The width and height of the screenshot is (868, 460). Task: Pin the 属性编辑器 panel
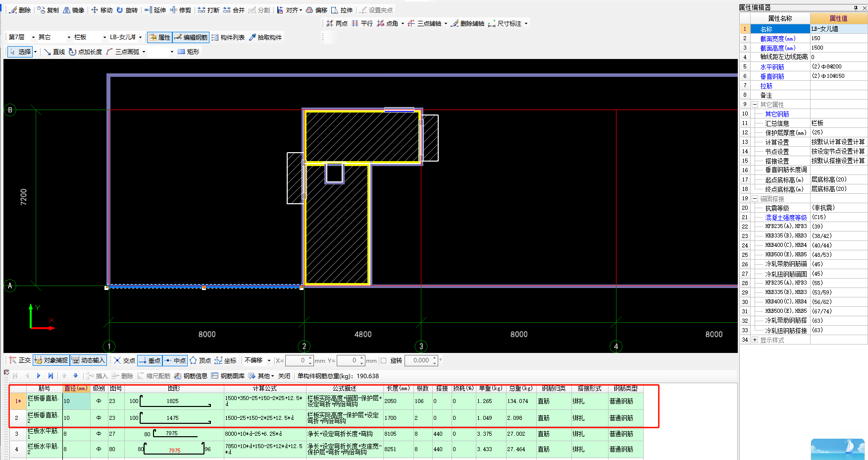[856, 7]
